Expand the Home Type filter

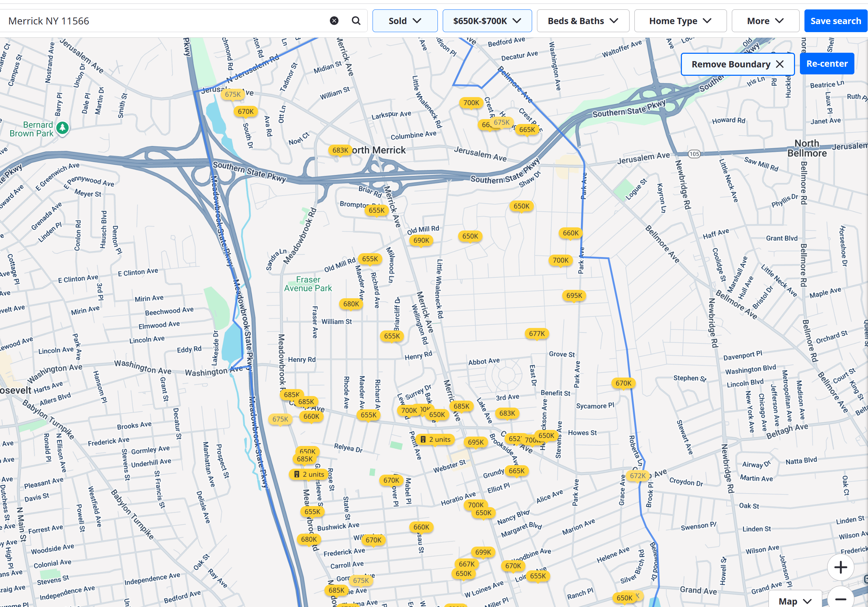point(680,21)
